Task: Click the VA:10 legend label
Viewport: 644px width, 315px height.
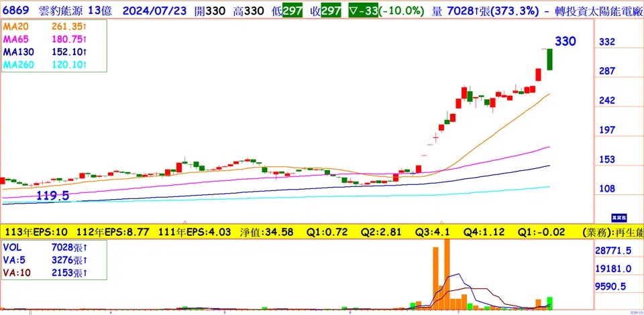Action: [x=15, y=272]
